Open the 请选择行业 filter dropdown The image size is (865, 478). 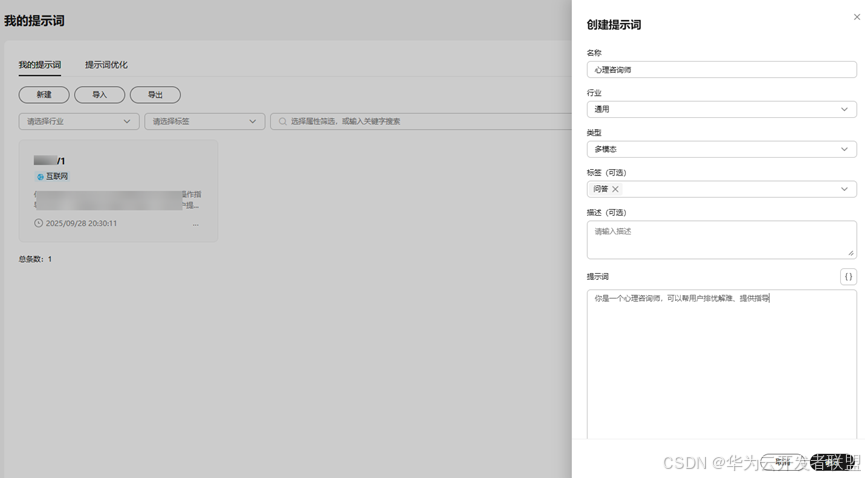coord(79,121)
